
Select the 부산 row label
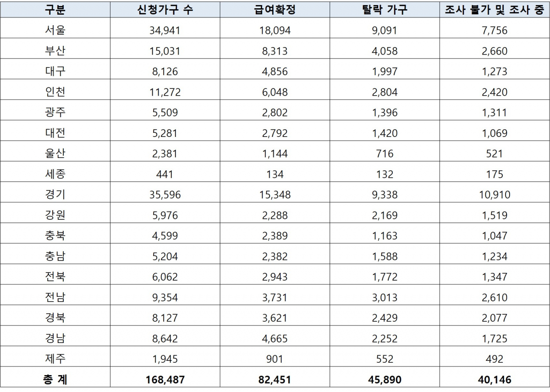tap(56, 50)
